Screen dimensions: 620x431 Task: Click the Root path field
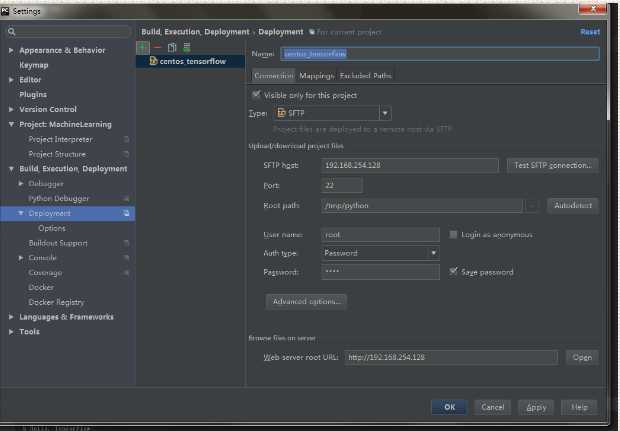click(x=422, y=206)
